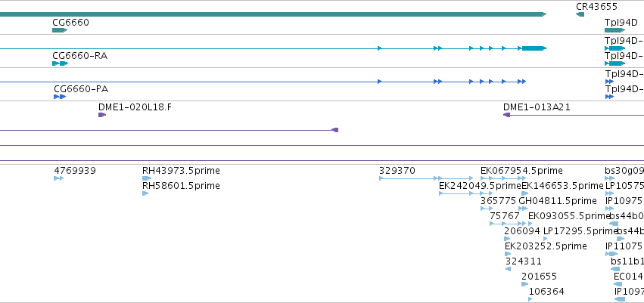Click the large thick exon block
644x303 pixels.
(534, 48)
